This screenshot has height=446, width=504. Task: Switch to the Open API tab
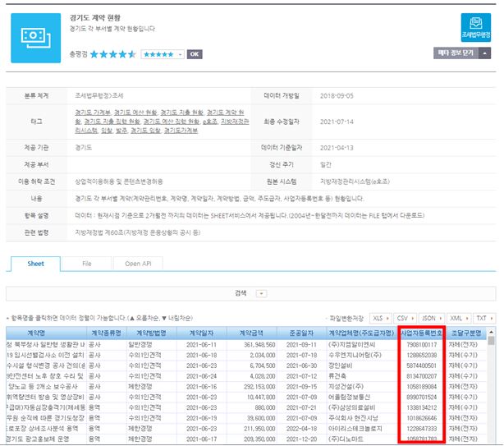coord(138,264)
